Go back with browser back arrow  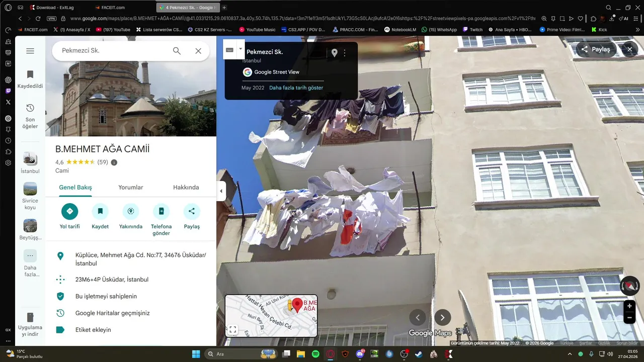(20, 19)
